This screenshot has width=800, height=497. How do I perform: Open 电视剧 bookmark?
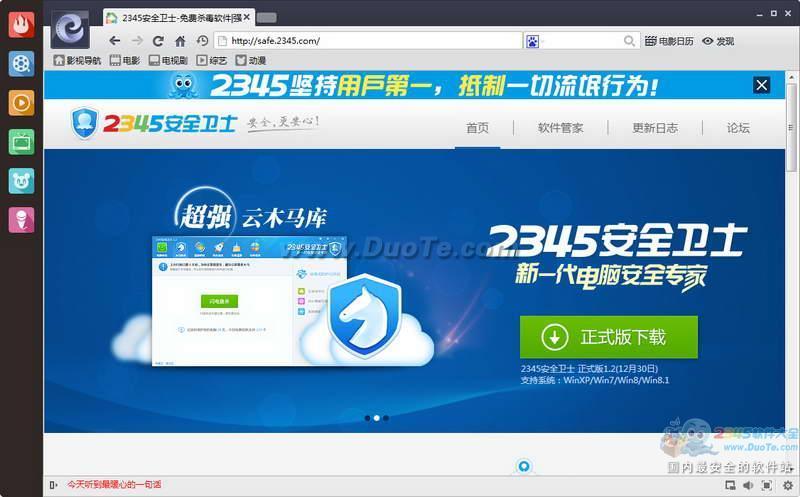point(168,60)
